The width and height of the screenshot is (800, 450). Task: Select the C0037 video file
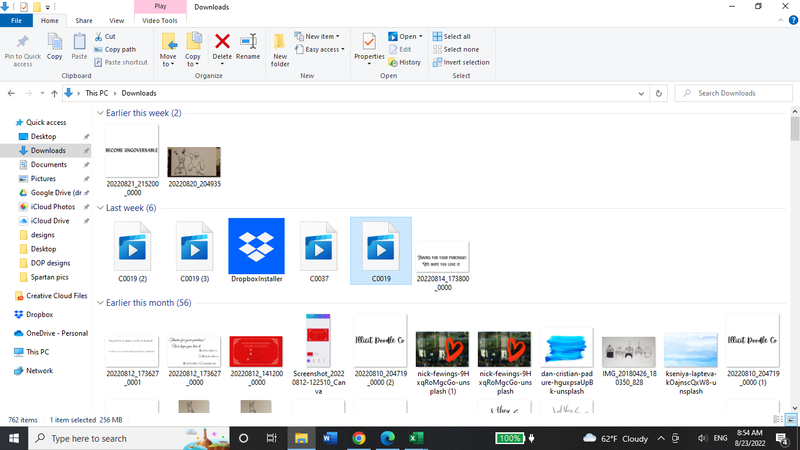coord(319,251)
